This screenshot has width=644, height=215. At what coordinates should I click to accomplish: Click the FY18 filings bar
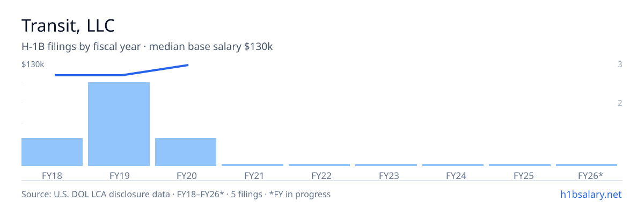(52, 152)
